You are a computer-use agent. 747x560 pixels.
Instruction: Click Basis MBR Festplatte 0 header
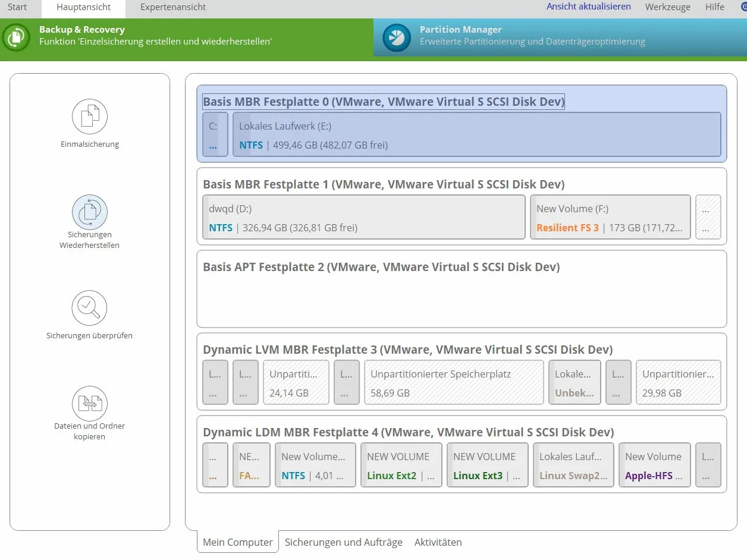tap(384, 102)
